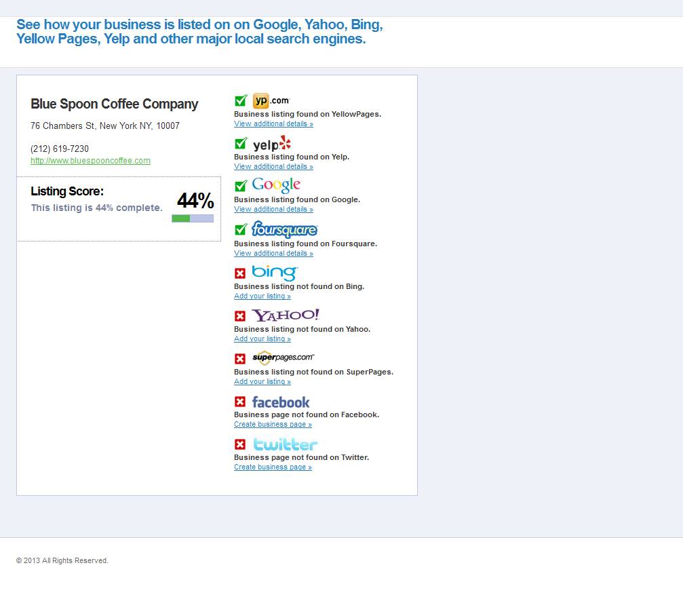Click the Twitter logo

coord(285,444)
